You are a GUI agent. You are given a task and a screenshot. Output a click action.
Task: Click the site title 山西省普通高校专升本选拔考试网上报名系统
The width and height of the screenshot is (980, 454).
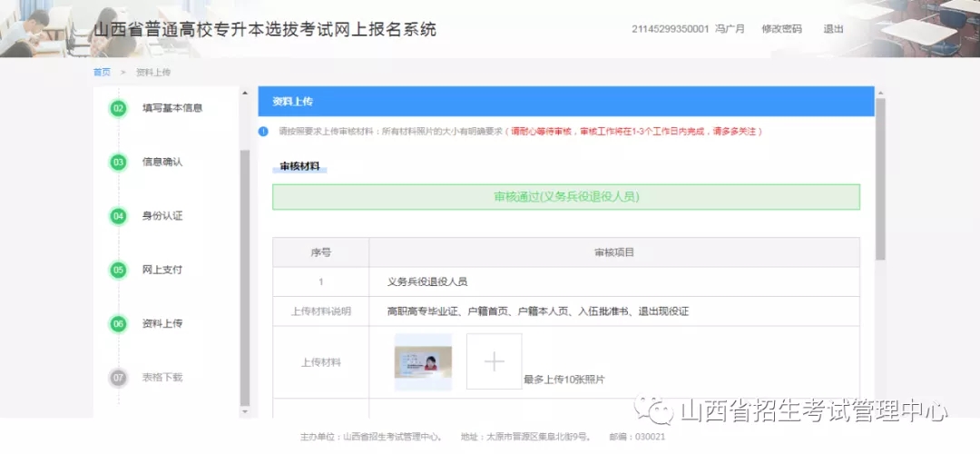(265, 29)
